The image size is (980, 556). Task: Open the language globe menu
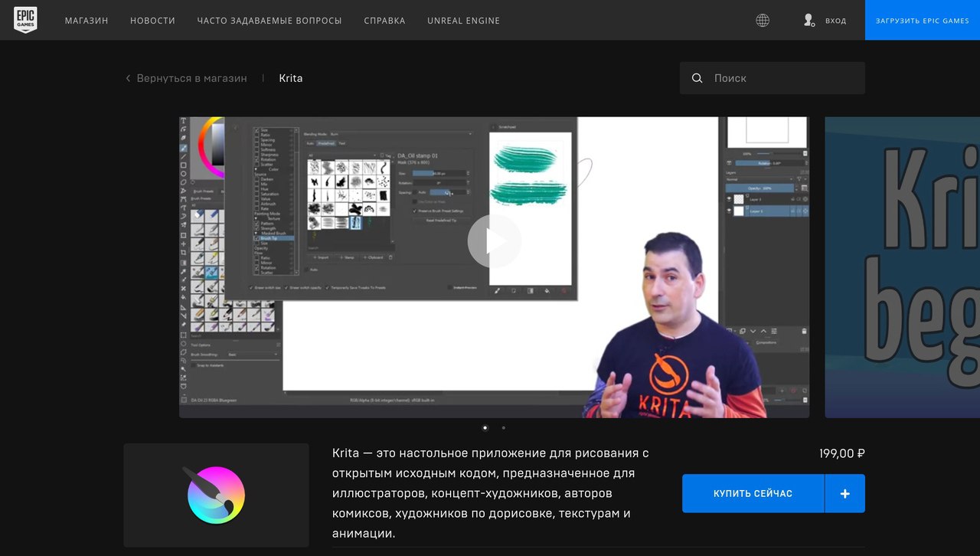coord(763,21)
